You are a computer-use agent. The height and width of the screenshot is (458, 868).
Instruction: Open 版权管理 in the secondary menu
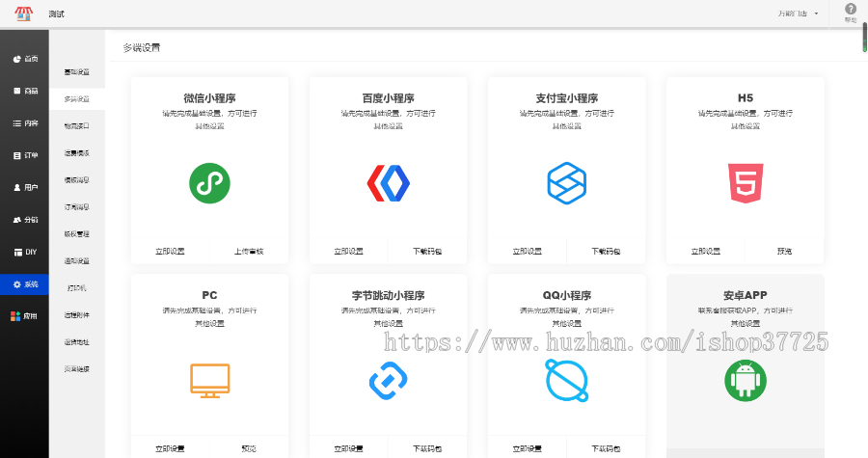(76, 234)
